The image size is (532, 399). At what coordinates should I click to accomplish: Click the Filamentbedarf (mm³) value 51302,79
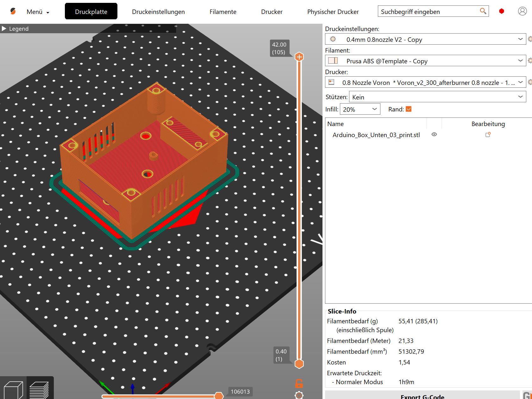pos(411,351)
